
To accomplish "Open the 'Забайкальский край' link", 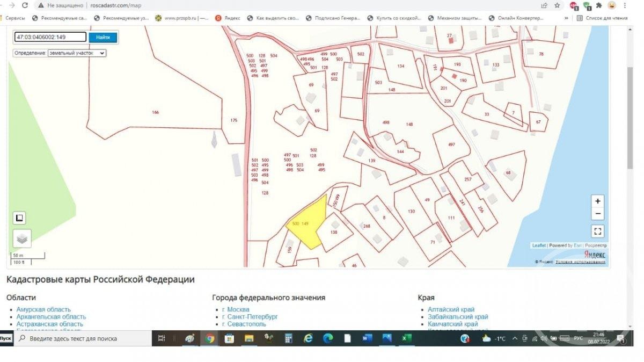I will click(458, 317).
